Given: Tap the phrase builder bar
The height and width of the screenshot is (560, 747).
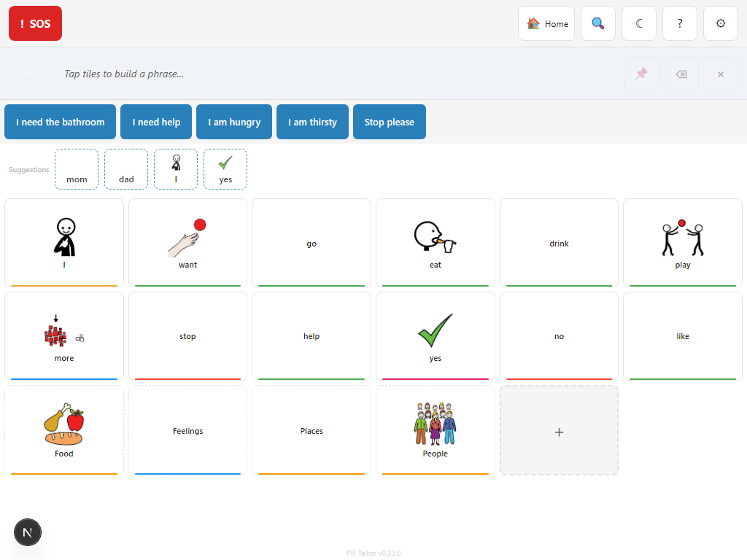Looking at the screenshot, I should click(x=328, y=74).
